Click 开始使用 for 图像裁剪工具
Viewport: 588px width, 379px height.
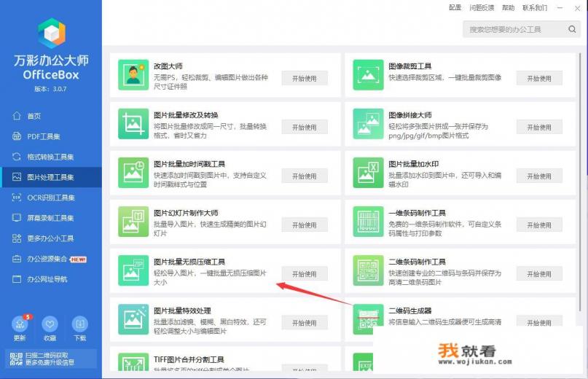click(x=539, y=79)
